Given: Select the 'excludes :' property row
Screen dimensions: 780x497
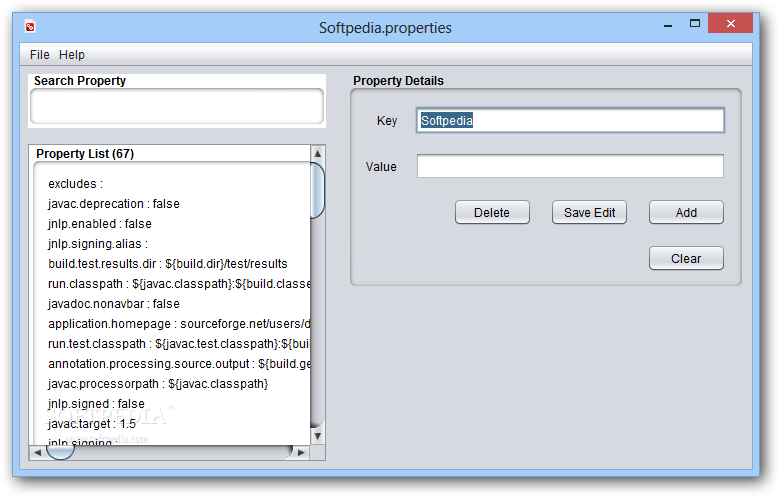Looking at the screenshot, I should (x=76, y=184).
